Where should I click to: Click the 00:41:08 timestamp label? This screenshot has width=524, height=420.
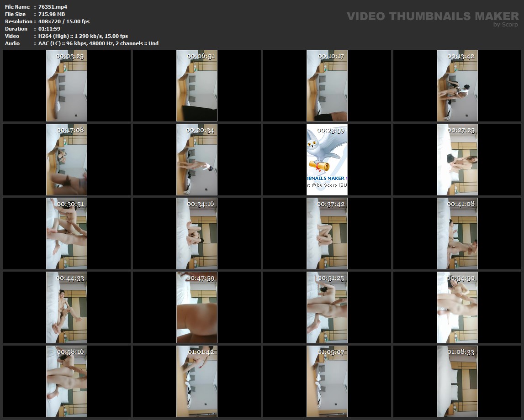(461, 204)
